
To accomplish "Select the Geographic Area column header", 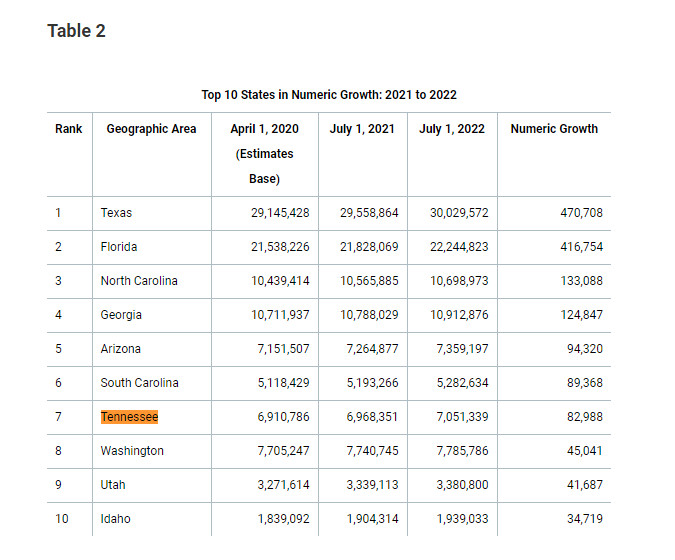I will click(x=151, y=129).
